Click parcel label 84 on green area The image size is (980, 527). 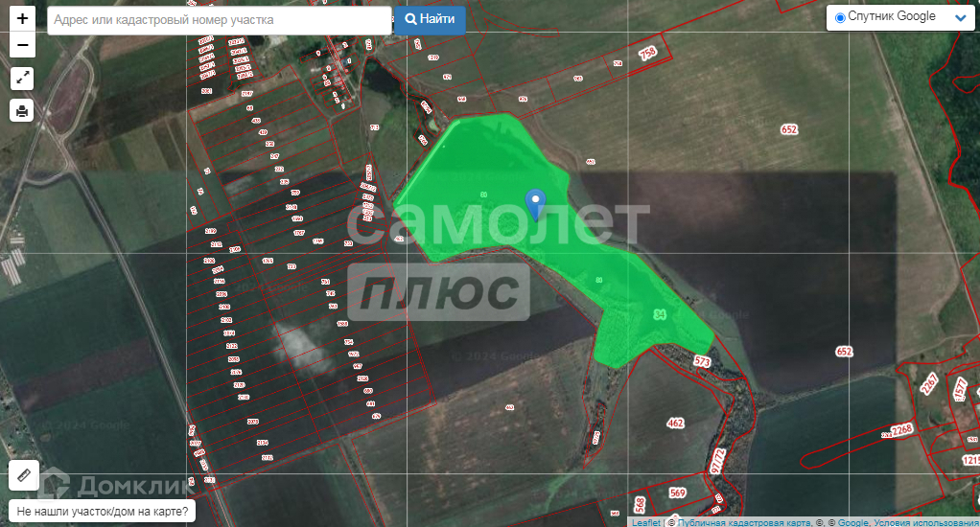pyautogui.click(x=660, y=314)
